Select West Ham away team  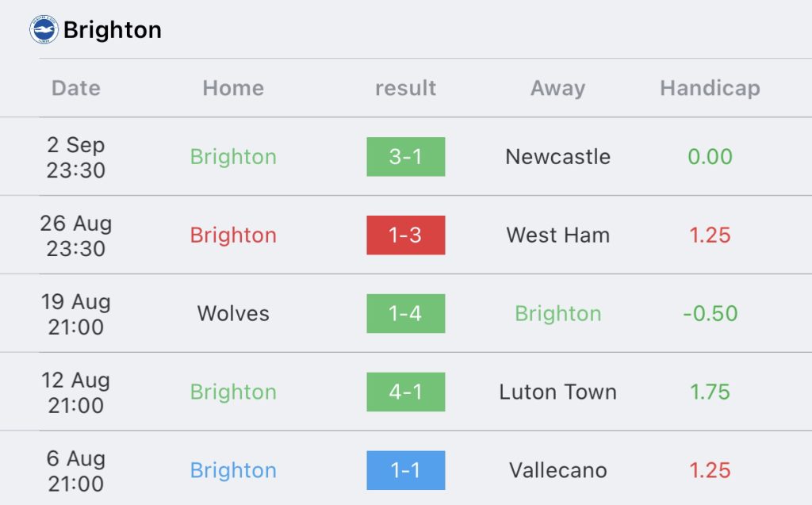[x=557, y=235]
